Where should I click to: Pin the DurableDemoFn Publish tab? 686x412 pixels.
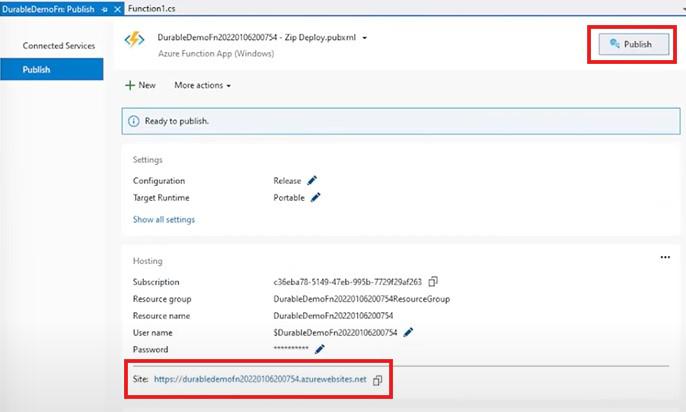tap(105, 9)
